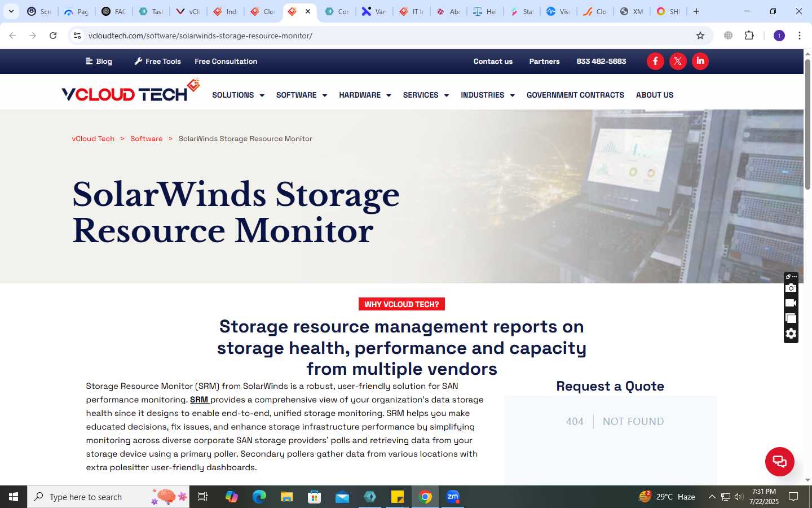This screenshot has width=812, height=508.
Task: Open Sticky Notes from taskbar
Action: coord(398,497)
